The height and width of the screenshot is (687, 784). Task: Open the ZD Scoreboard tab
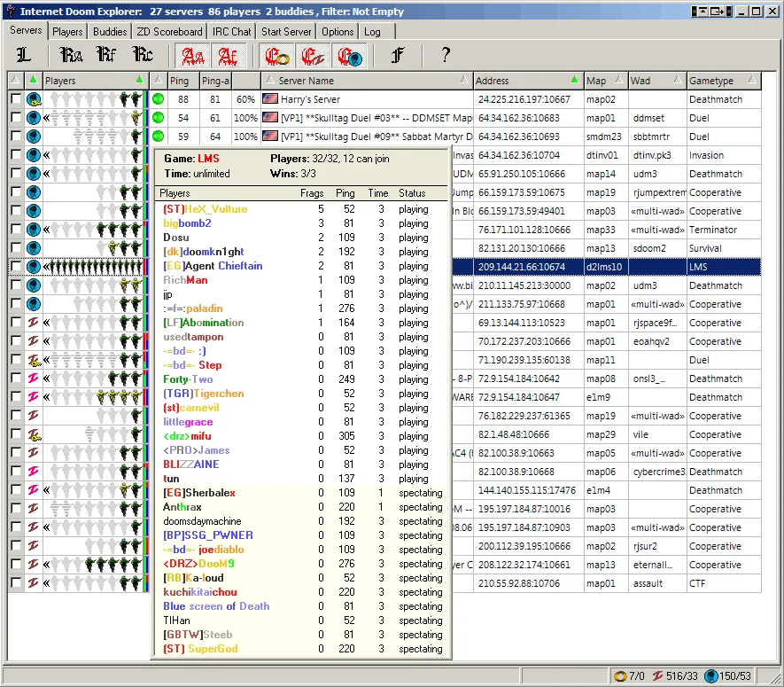tap(169, 32)
